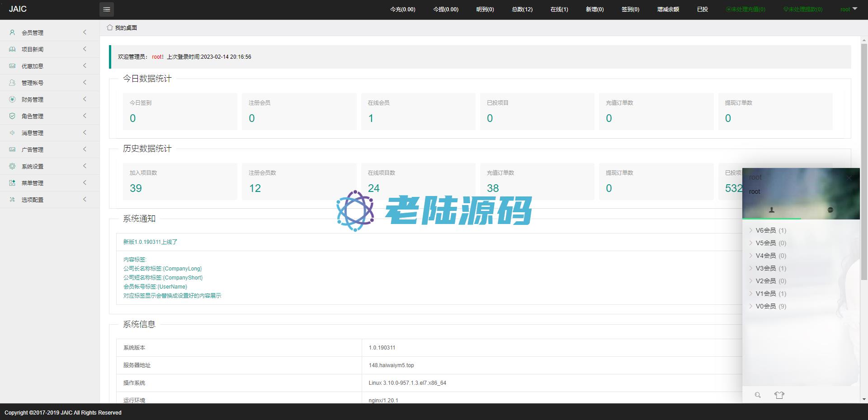Click the 角色管理 shield icon

tap(12, 116)
